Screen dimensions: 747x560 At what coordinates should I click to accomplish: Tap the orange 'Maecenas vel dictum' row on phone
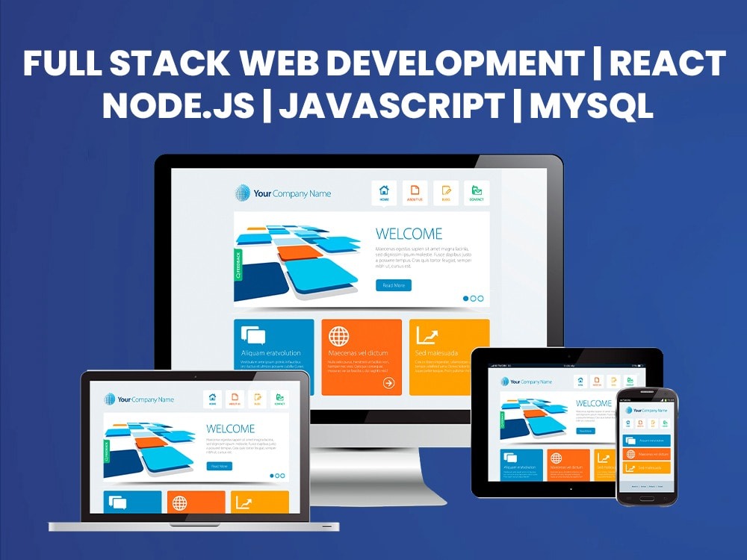point(646,454)
